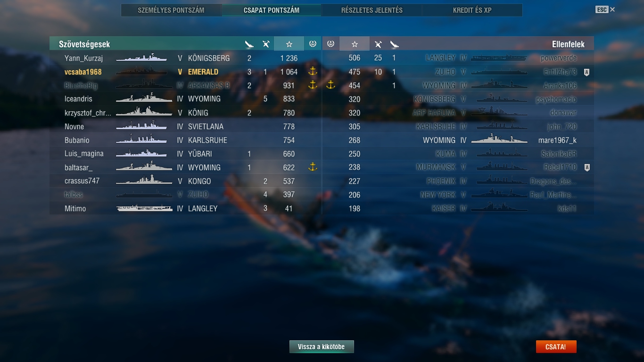Click the Vissza a kikötőbe button
The width and height of the screenshot is (644, 362).
(322, 347)
